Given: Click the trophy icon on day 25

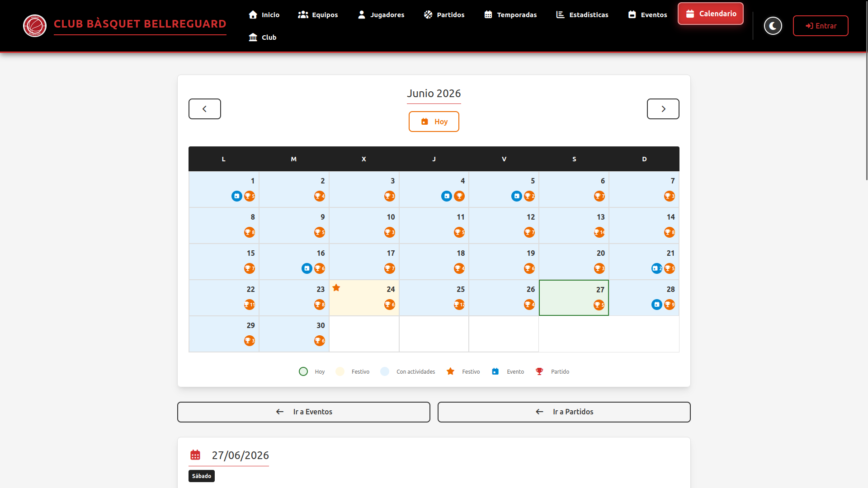Looking at the screenshot, I should pyautogui.click(x=459, y=305).
